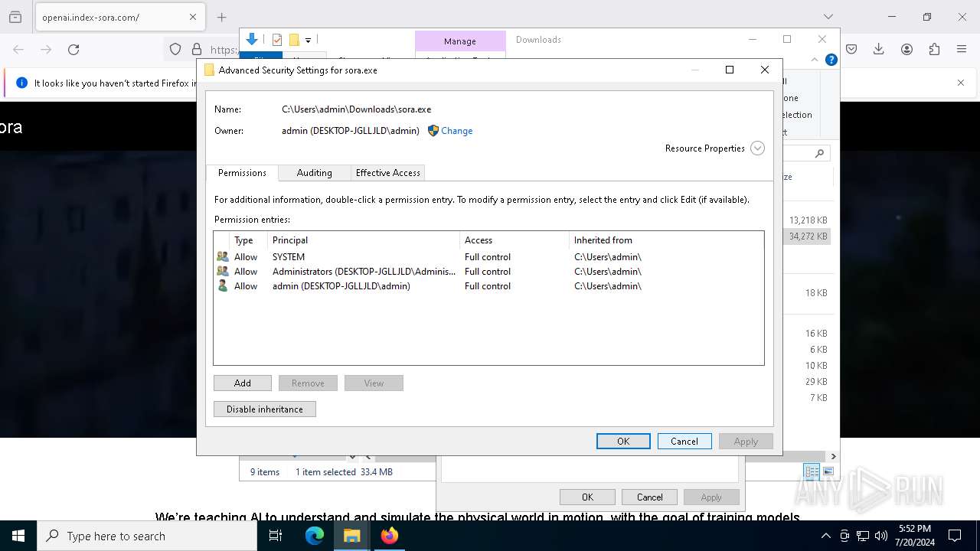Open Task View on the taskbar
This screenshot has height=551, width=980.
tap(276, 536)
